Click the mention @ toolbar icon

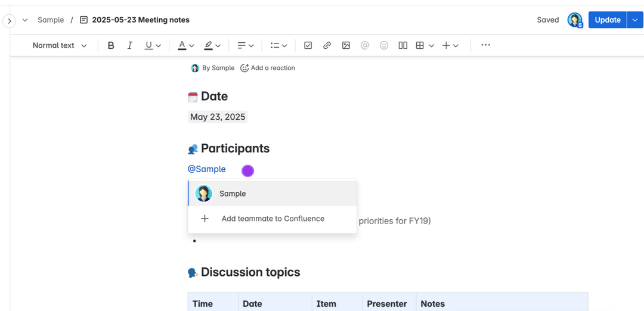pyautogui.click(x=365, y=45)
